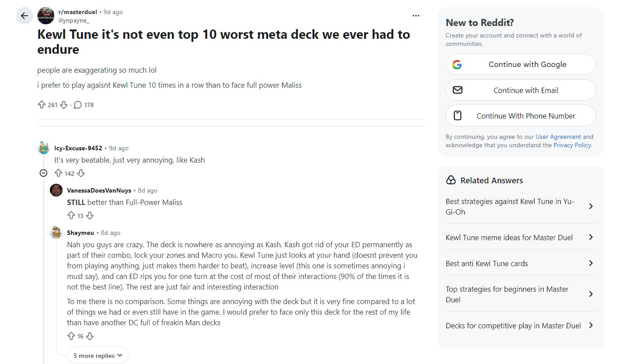The width and height of the screenshot is (626, 364).
Task: Upvote the Kewl Tune post
Action: (42, 105)
